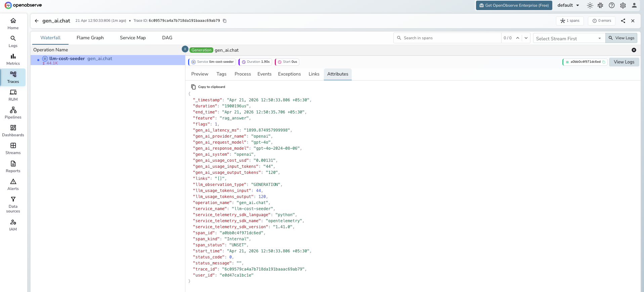Switch to the Flame Graph tab
Viewport: 644px width, 292px height.
pyautogui.click(x=90, y=38)
